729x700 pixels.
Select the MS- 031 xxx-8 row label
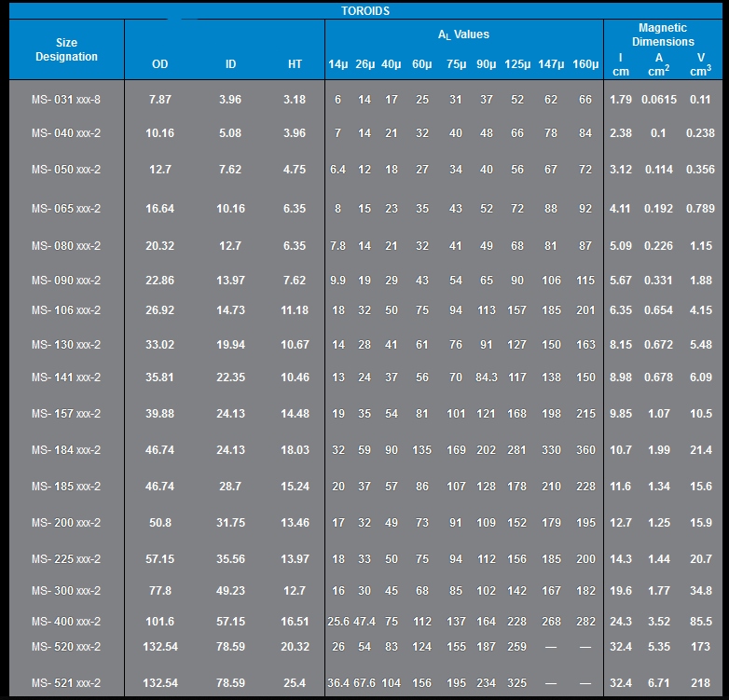pos(66,99)
